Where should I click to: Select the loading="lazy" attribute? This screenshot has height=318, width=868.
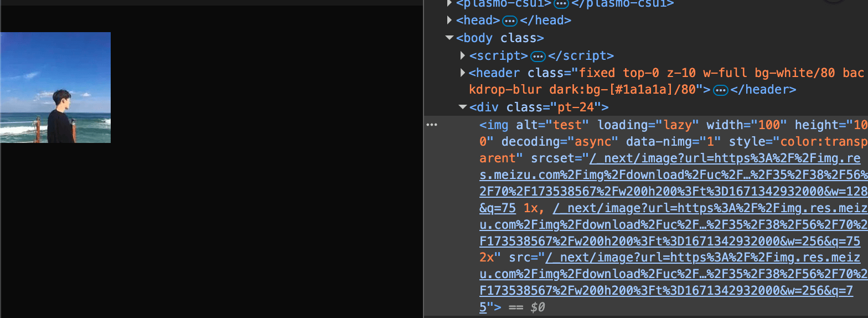[648, 124]
